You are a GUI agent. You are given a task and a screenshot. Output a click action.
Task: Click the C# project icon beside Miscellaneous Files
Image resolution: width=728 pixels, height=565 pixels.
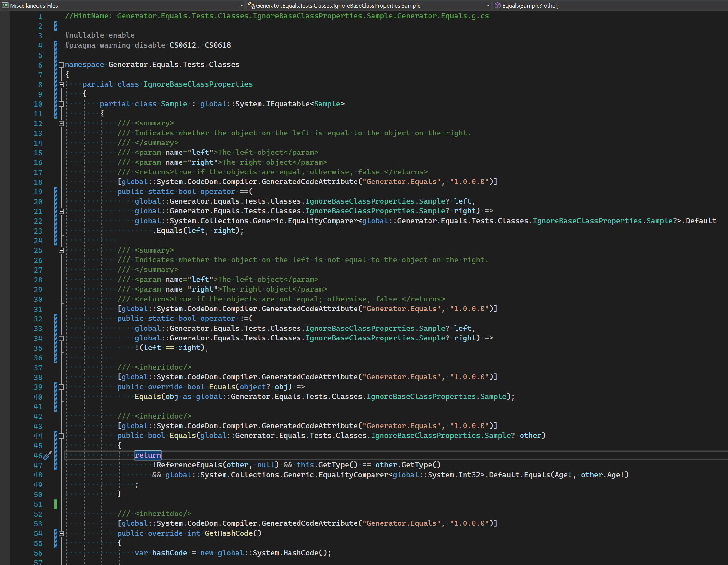click(5, 5)
